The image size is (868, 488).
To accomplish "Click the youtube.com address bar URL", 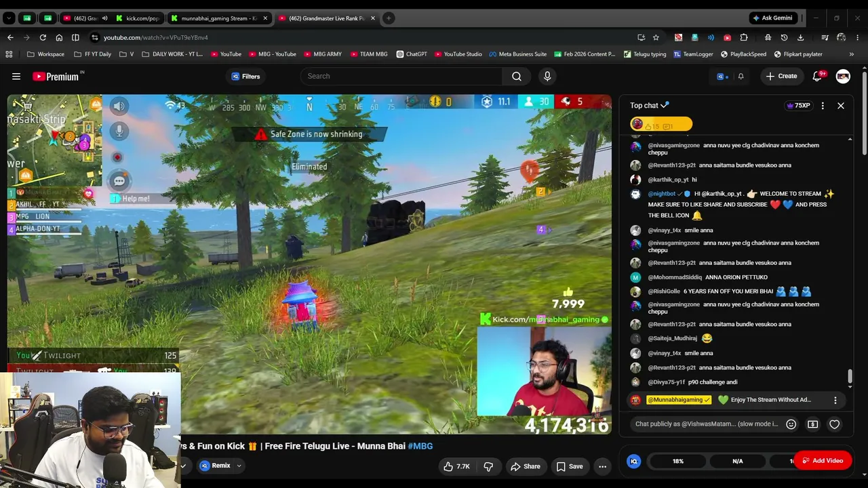I will click(156, 37).
